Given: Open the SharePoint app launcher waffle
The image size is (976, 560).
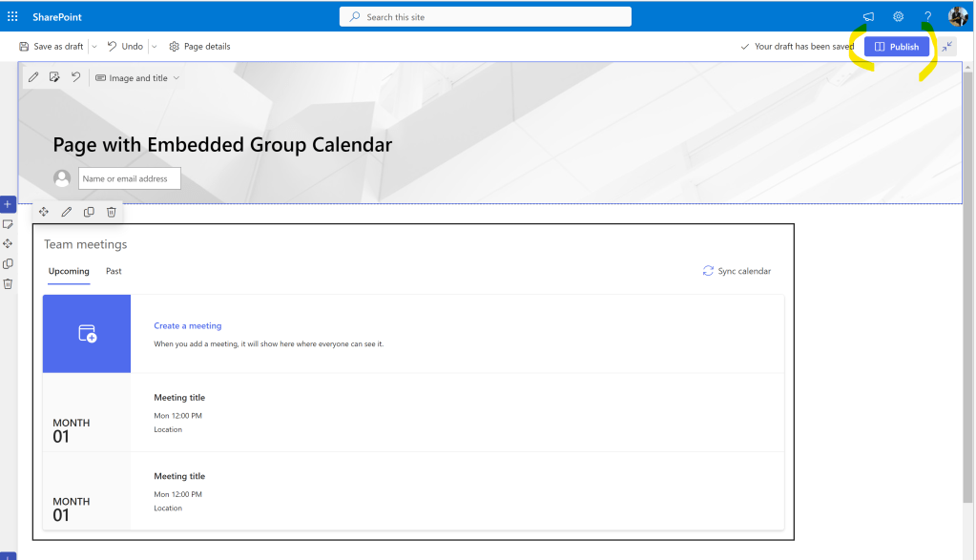Looking at the screenshot, I should click(12, 16).
